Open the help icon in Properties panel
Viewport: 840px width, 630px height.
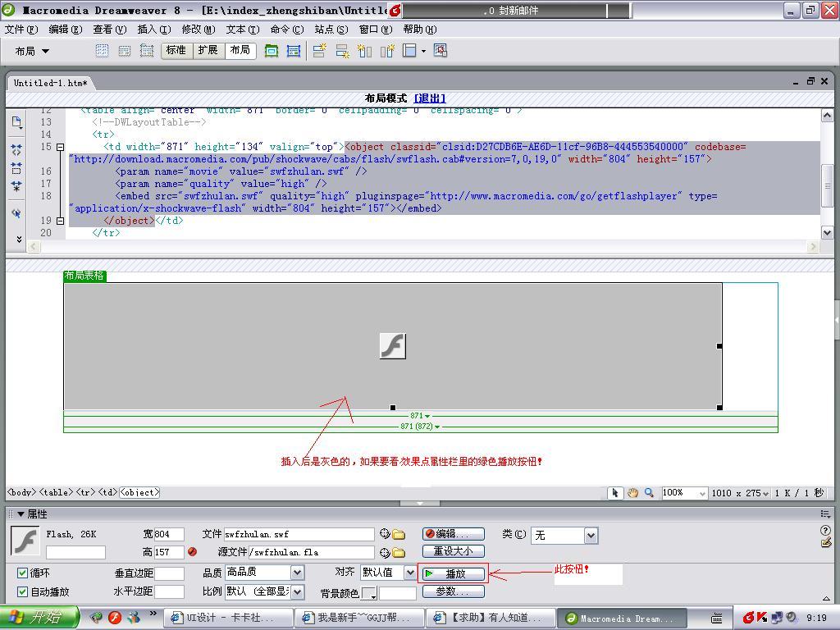[x=825, y=531]
